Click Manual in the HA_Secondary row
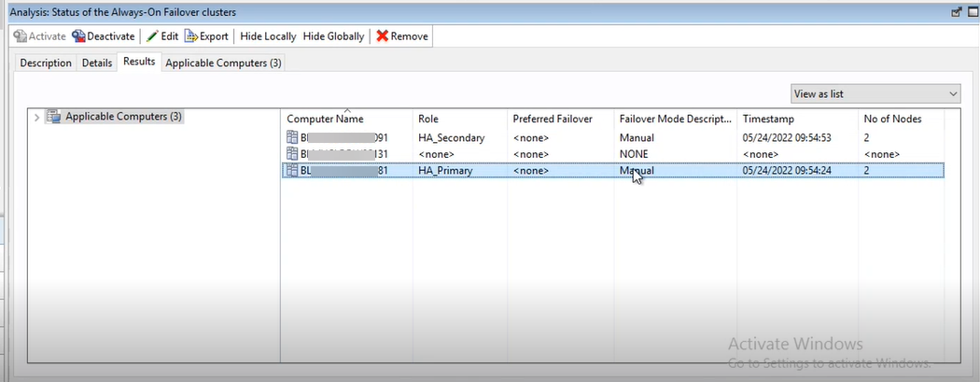This screenshot has height=382, width=980. tap(637, 137)
